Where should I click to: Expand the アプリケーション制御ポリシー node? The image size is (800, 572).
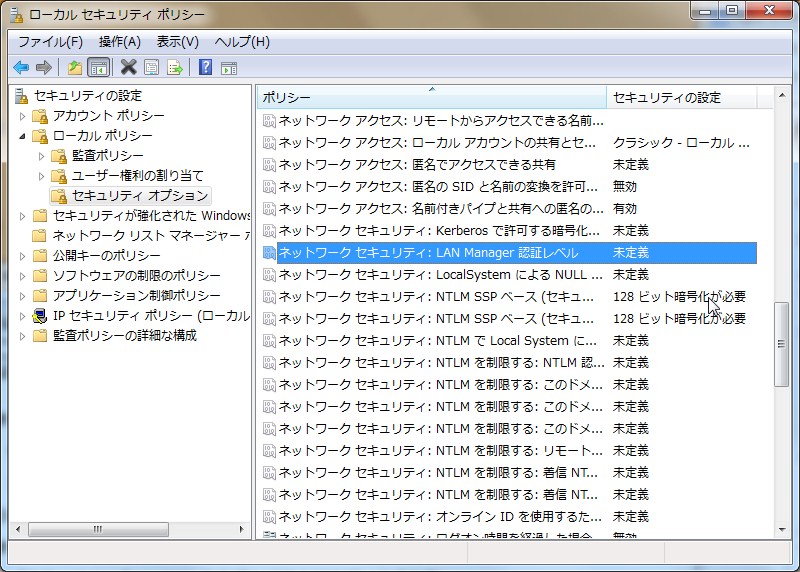click(22, 296)
